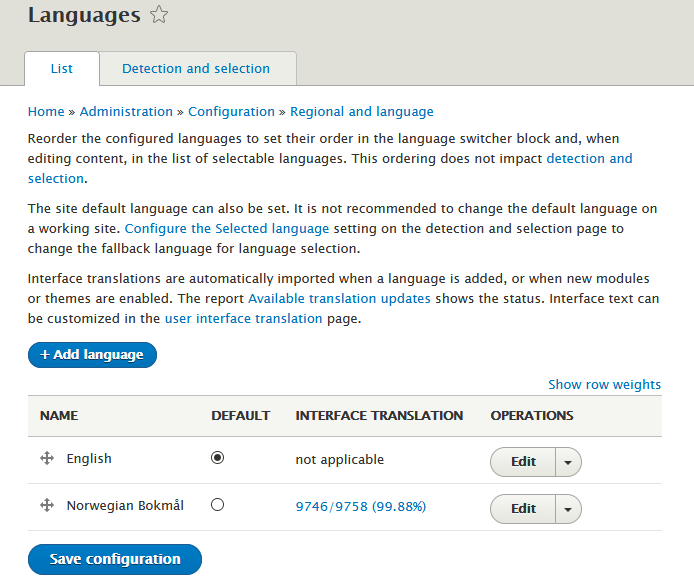The height and width of the screenshot is (580, 694).
Task: Expand operations dropdown for English
Action: coord(568,462)
